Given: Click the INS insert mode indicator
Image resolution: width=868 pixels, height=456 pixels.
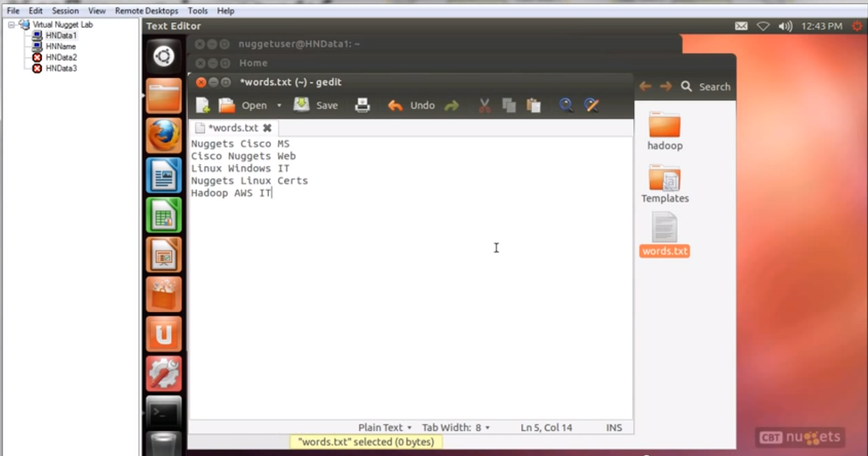Looking at the screenshot, I should [x=614, y=428].
